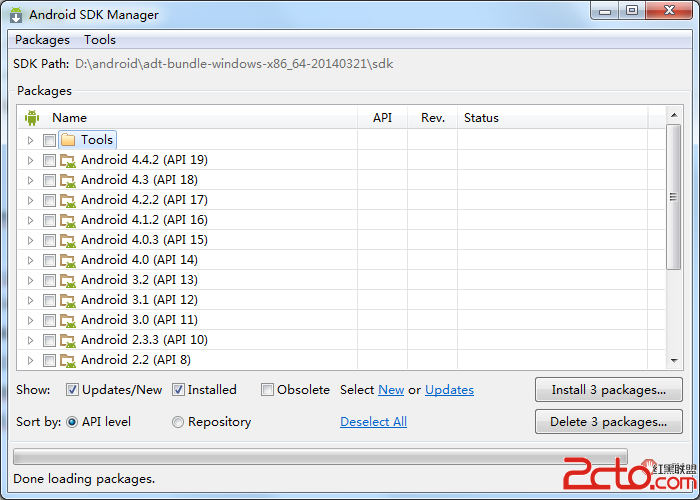Click the SDK Path text field
The image size is (700, 500).
(x=234, y=64)
